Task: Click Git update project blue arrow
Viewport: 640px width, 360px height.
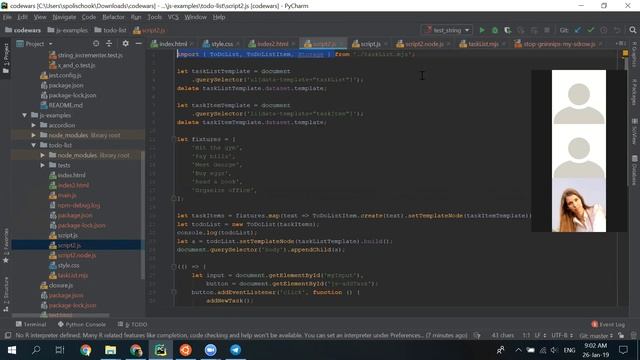Action: point(578,30)
